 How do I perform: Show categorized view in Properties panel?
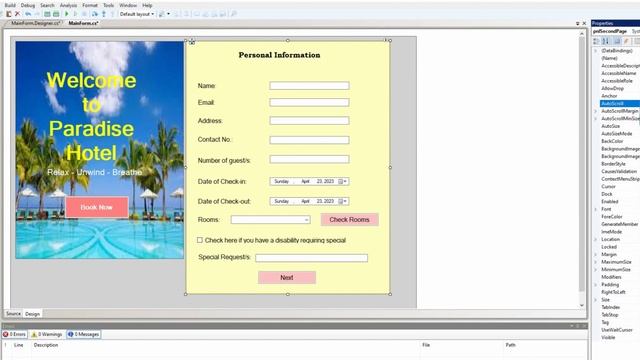[596, 41]
